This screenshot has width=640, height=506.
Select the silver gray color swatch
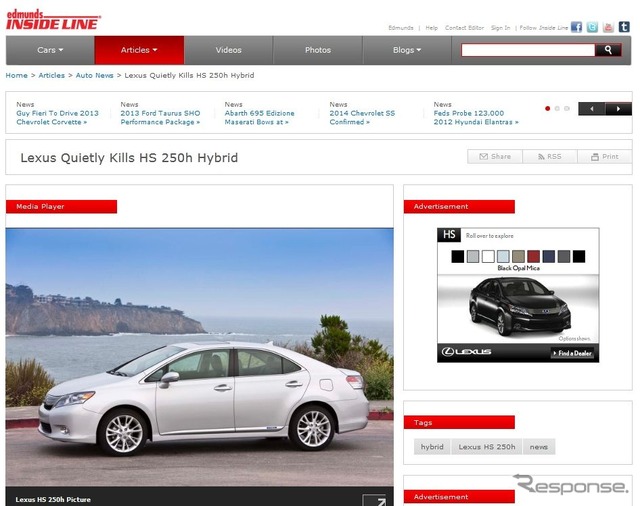tap(473, 256)
